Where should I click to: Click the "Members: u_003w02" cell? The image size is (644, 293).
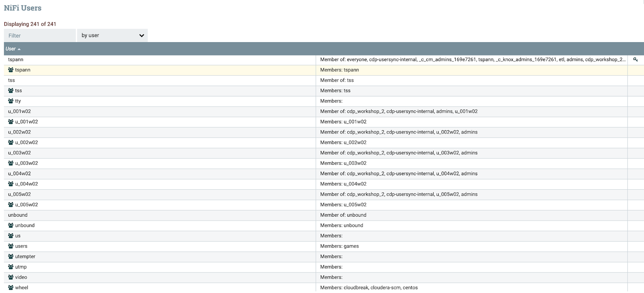(x=472, y=163)
